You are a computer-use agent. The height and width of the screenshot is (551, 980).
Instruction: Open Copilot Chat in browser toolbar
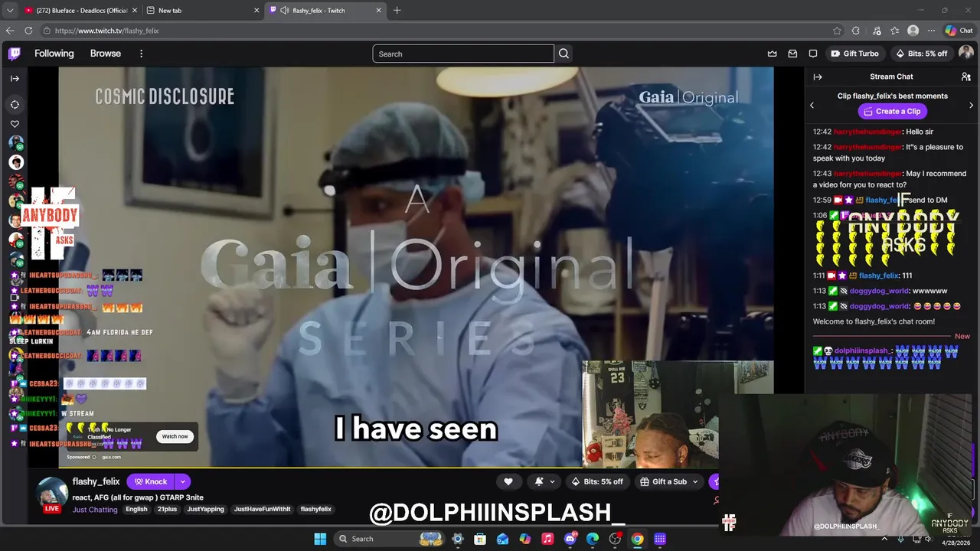[959, 31]
